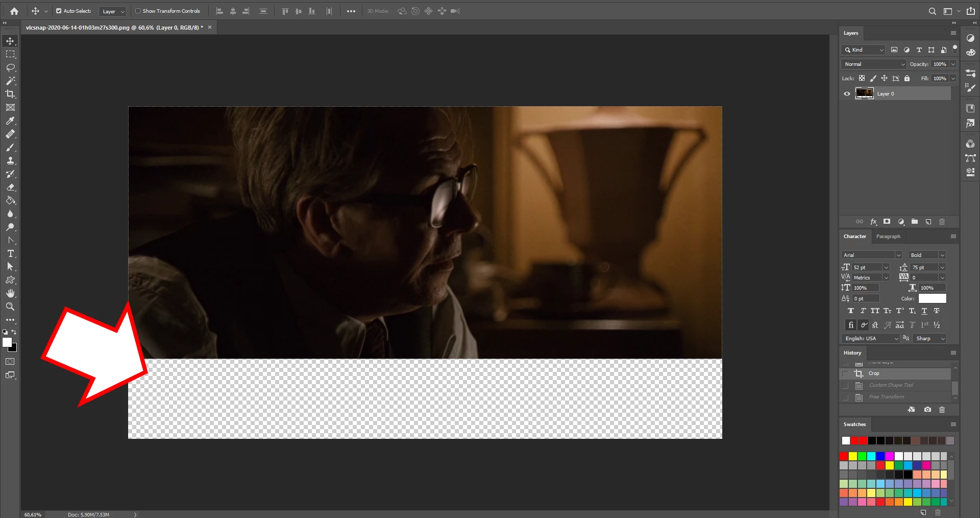This screenshot has width=980, height=518.
Task: Select the Custom Shape Tool history state
Action: (x=895, y=385)
